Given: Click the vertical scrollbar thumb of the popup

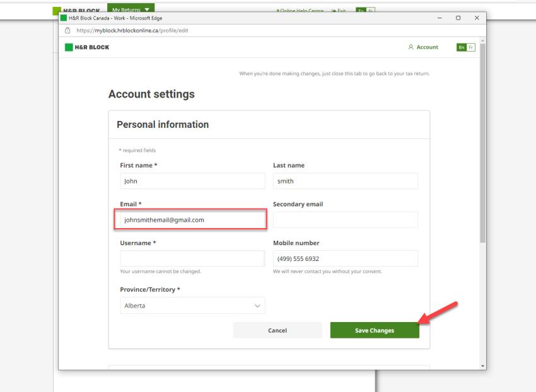Looking at the screenshot, I should (x=482, y=145).
